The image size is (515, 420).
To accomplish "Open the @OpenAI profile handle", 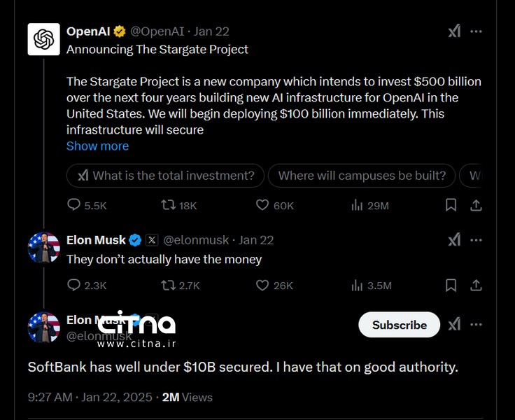I will tap(160, 31).
